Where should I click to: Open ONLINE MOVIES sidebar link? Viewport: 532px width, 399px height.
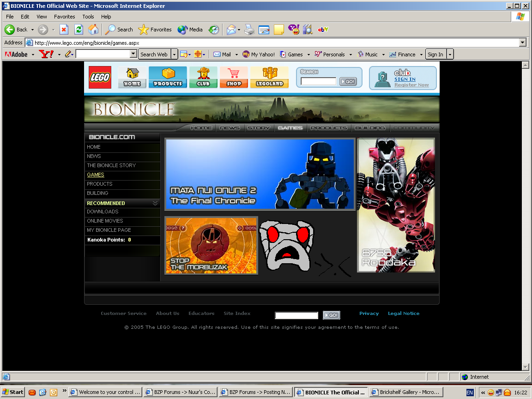point(105,221)
